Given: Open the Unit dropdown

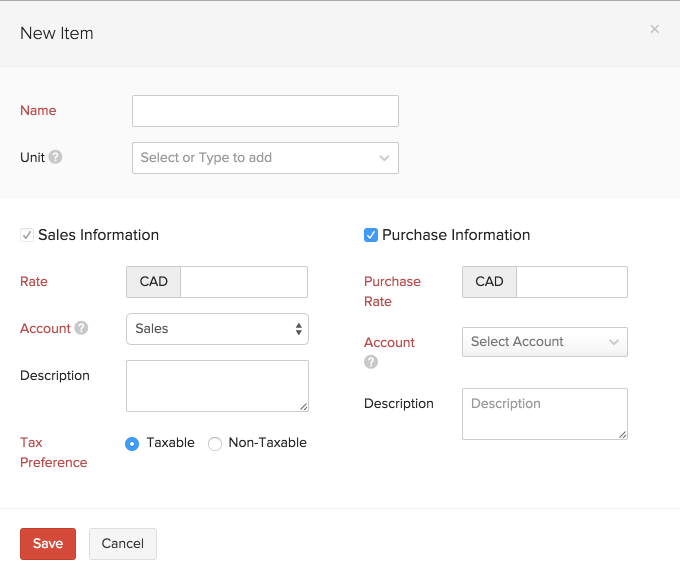Looking at the screenshot, I should [x=265, y=158].
